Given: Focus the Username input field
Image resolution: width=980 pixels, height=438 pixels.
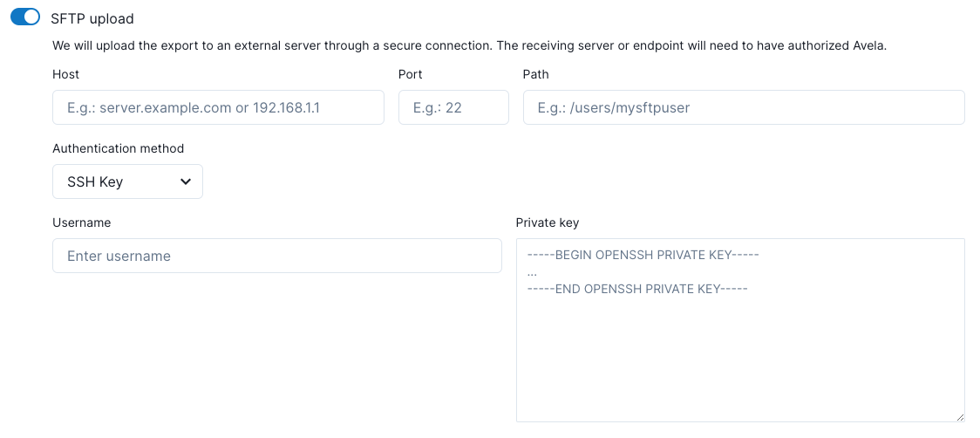Looking at the screenshot, I should pyautogui.click(x=276, y=256).
